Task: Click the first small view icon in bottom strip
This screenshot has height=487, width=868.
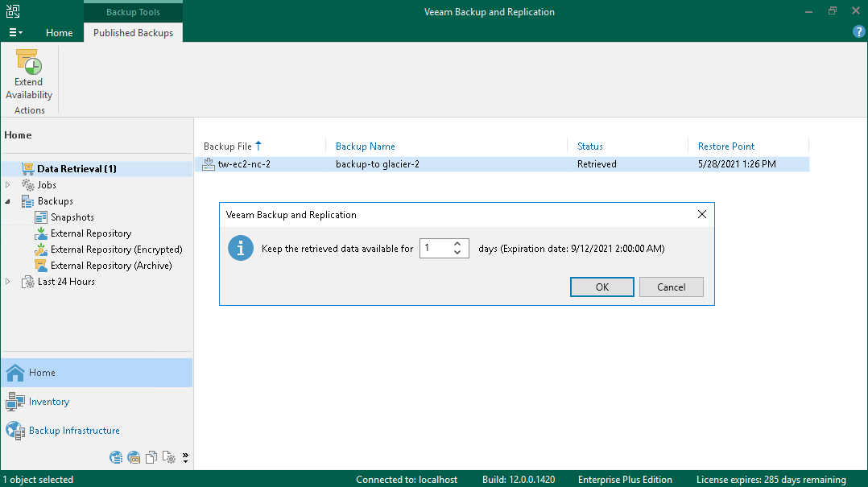Action: click(116, 458)
